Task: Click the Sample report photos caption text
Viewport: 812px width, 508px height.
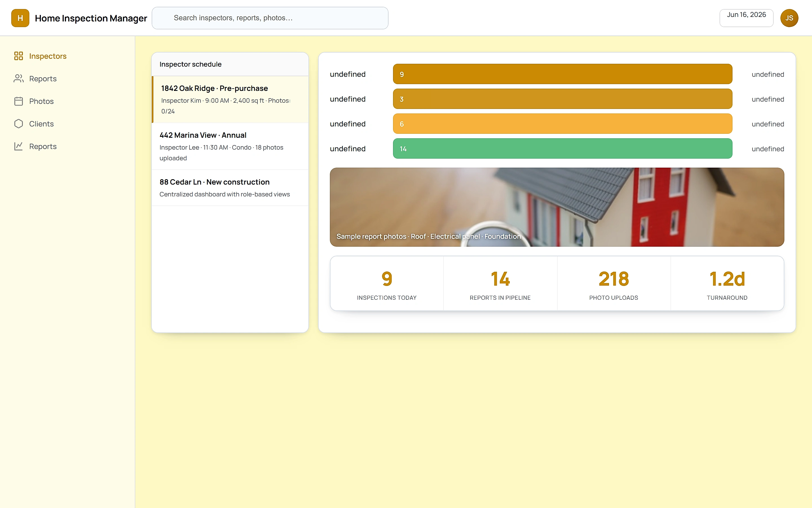Action: tap(429, 237)
